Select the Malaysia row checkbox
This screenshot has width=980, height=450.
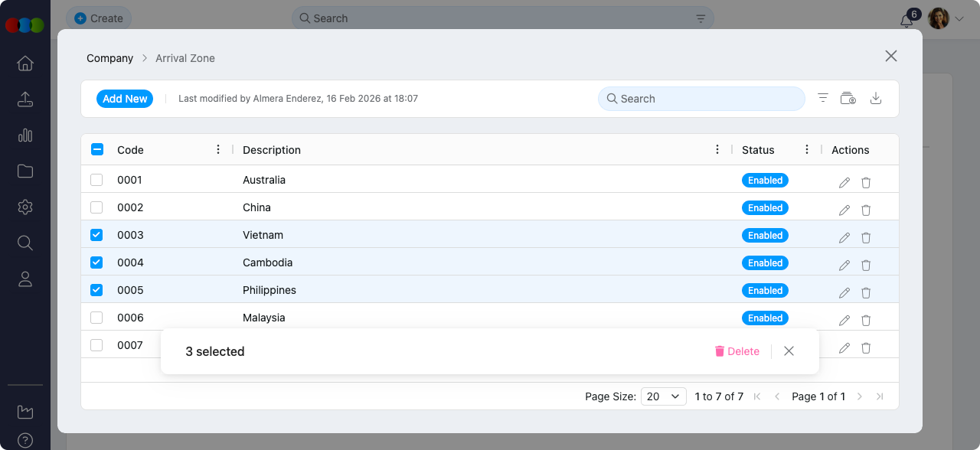point(96,318)
